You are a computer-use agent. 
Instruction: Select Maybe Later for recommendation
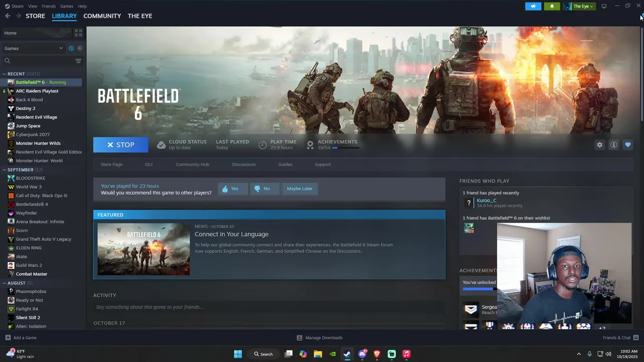point(299,189)
